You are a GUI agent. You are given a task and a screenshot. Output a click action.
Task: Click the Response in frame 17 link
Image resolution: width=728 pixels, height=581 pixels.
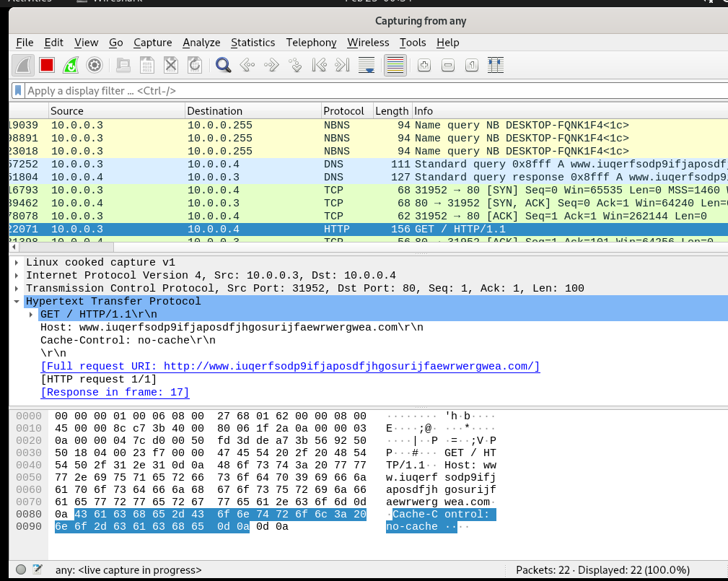point(114,392)
